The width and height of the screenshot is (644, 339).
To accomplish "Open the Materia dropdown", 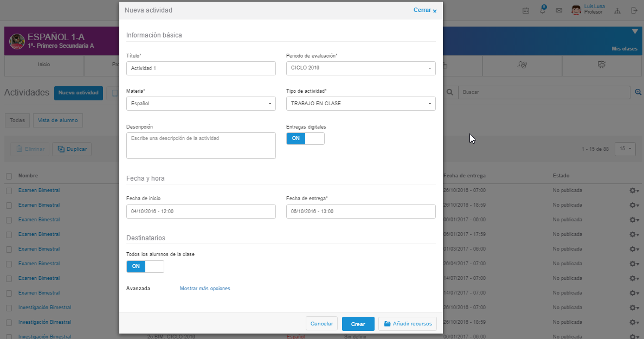I will point(201,104).
